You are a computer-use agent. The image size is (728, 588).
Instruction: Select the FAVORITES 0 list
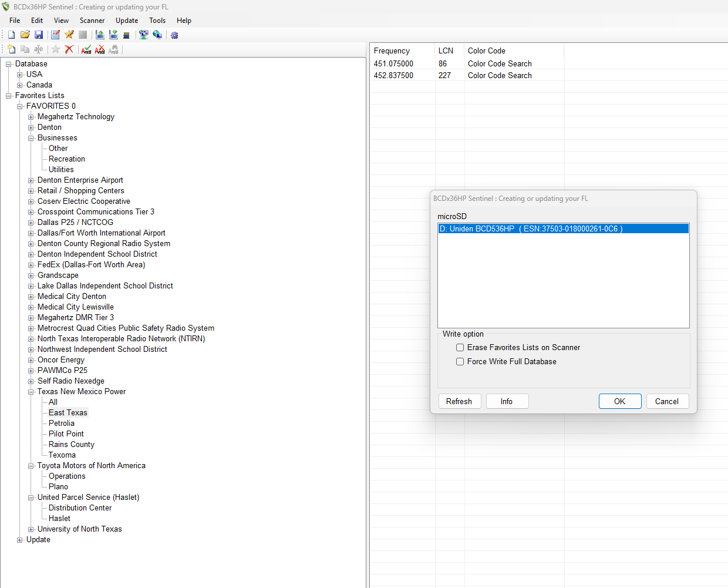51,106
